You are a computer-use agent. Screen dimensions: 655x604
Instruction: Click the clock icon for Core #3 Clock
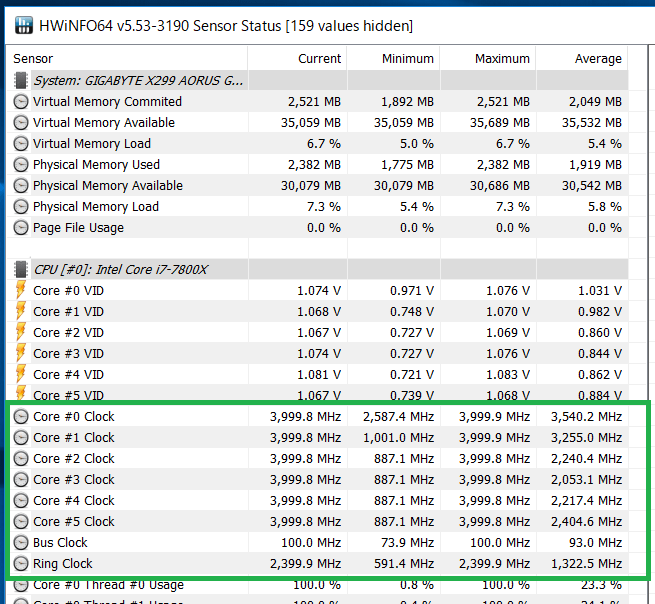(21, 480)
